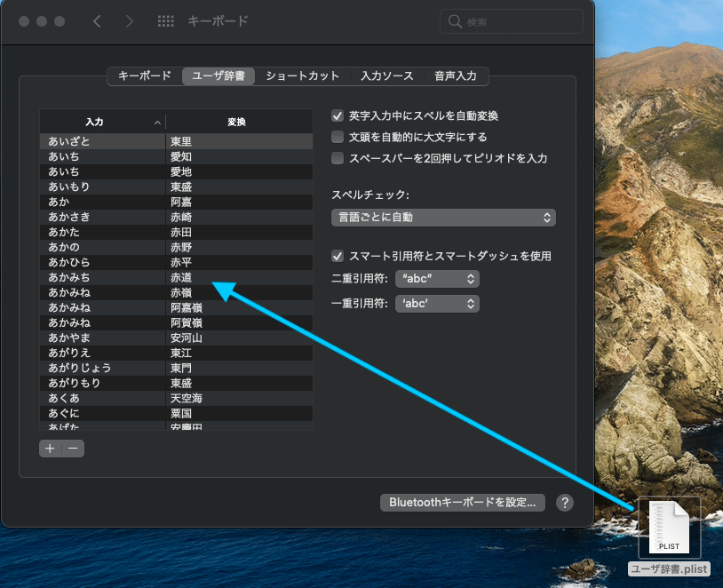Viewport: 723px width, 588px height.
Task: Open the 入力ソース tab
Action: 387,76
